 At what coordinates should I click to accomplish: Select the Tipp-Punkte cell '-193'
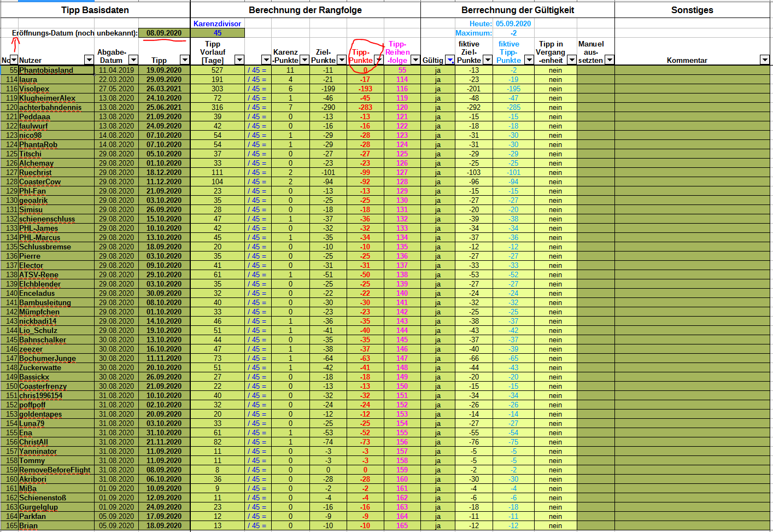365,89
